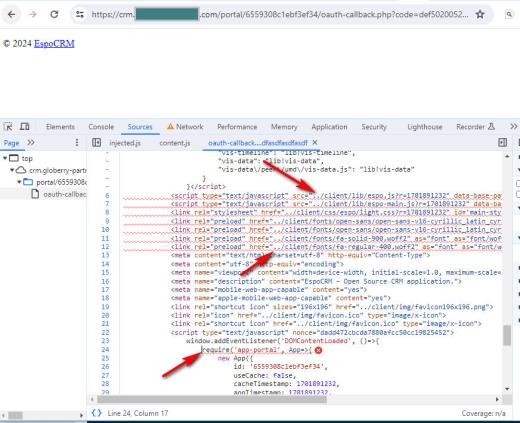Collapse the portal folder node

pyautogui.click(x=19, y=182)
